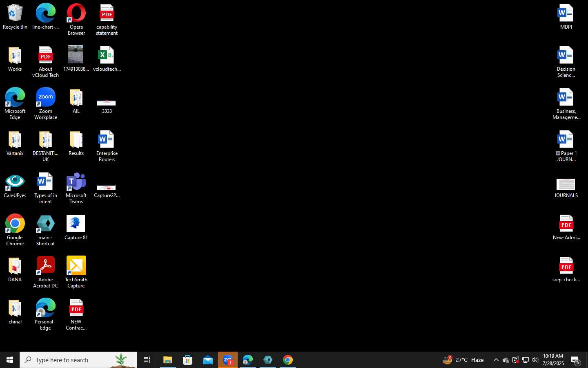Open Microsoft Store from taskbar

click(187, 360)
